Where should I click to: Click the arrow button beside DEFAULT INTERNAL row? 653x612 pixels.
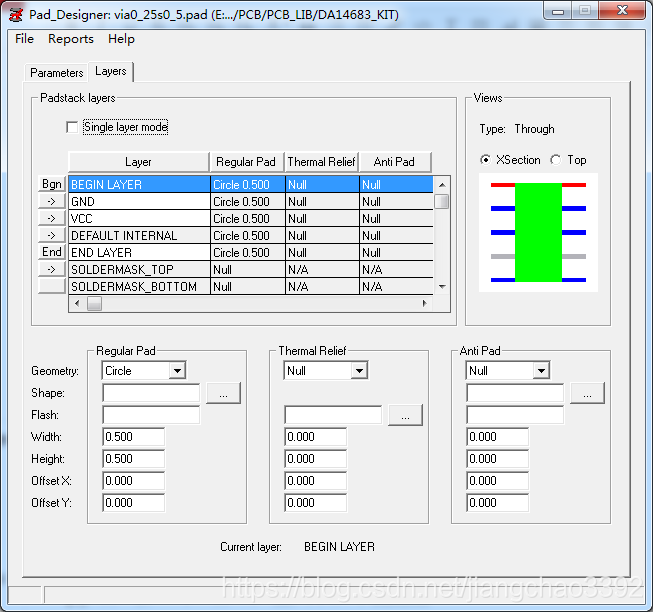pyautogui.click(x=52, y=235)
